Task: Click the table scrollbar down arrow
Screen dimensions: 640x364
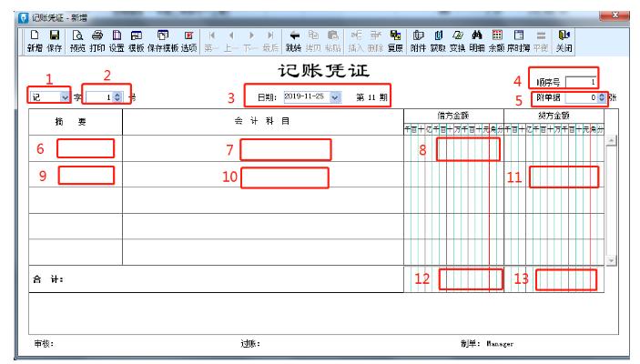Action: pos(611,260)
